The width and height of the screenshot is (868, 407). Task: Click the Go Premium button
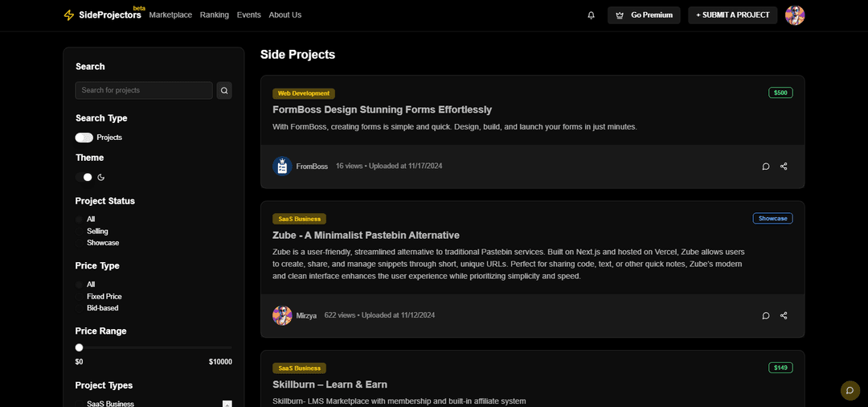(644, 15)
